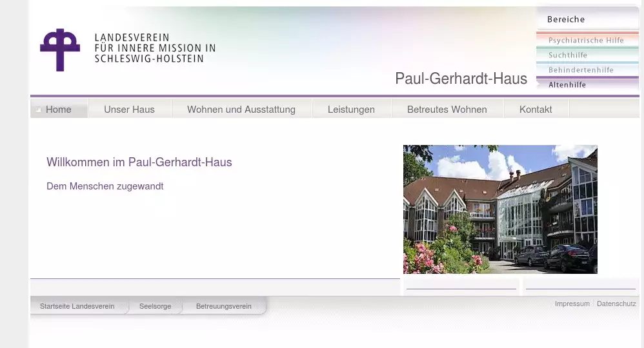The image size is (644, 348).
Task: Open Betreutes Wohnen navigation item
Action: click(447, 110)
